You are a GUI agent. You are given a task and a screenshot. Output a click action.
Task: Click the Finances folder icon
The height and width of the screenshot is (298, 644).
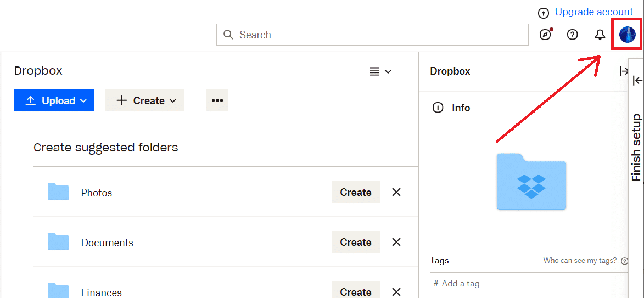58,291
